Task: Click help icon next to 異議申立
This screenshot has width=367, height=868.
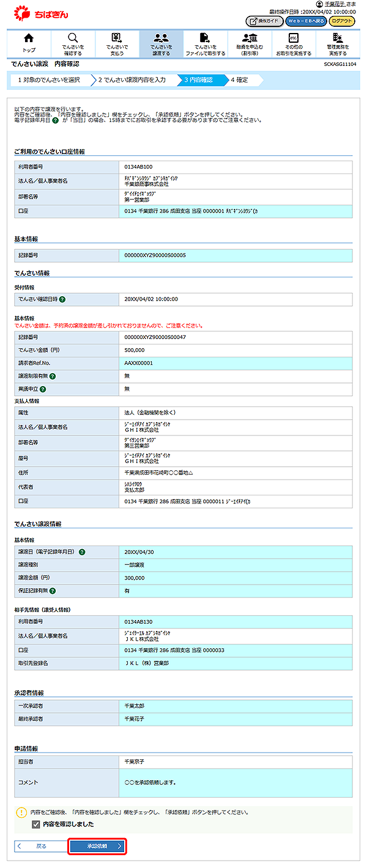Action: point(43,388)
